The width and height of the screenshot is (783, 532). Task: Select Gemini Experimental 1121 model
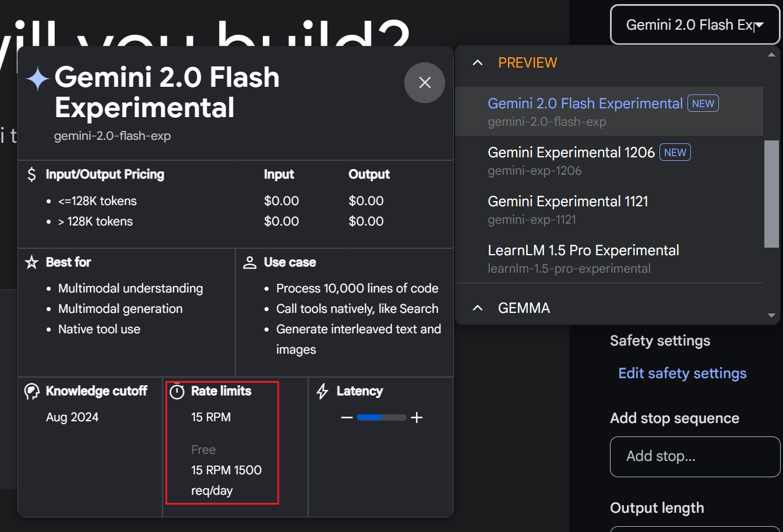pyautogui.click(x=609, y=209)
